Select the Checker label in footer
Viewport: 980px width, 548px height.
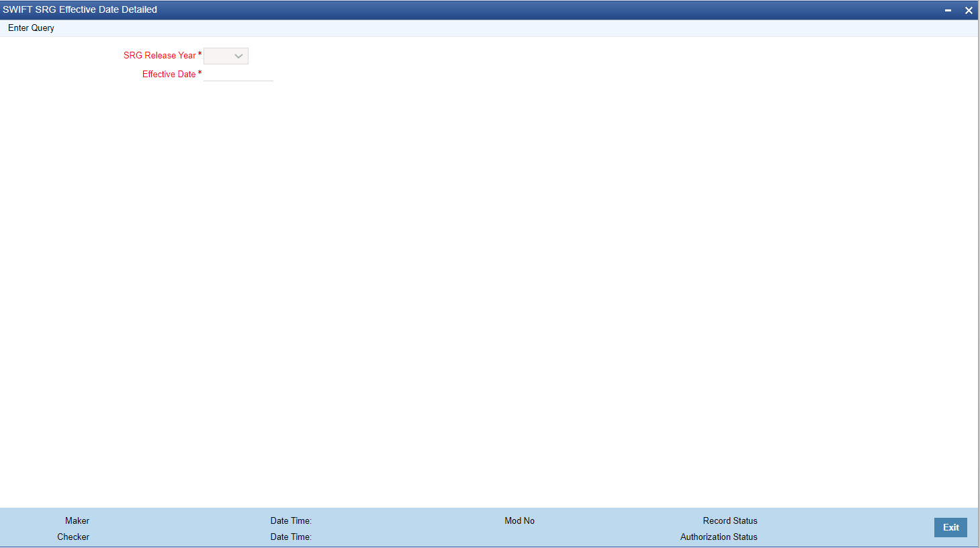tap(73, 537)
